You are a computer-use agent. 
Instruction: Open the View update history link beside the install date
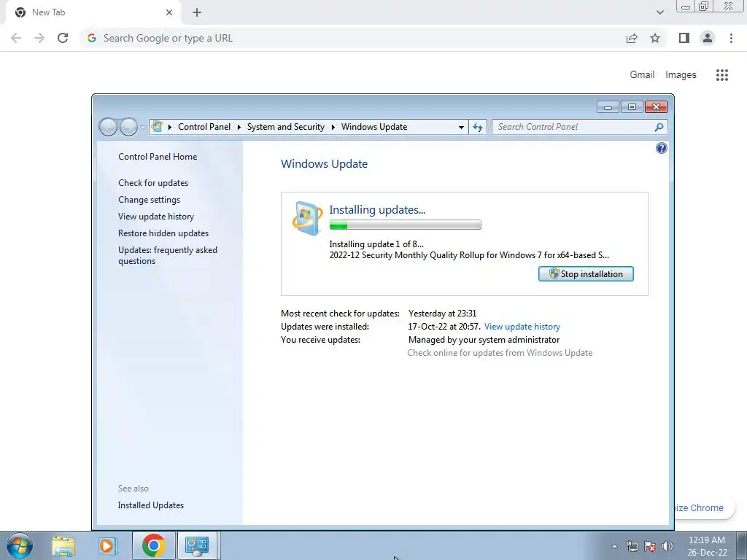522,327
